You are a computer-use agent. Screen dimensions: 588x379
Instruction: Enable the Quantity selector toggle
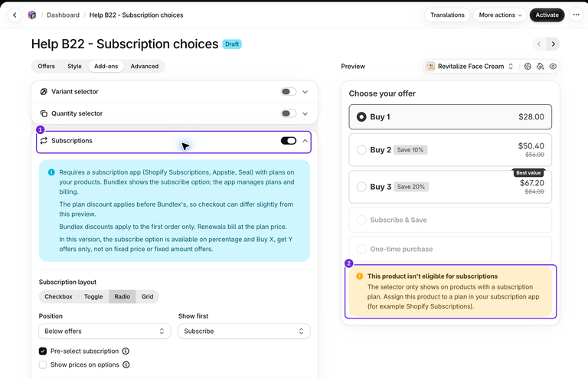289,113
